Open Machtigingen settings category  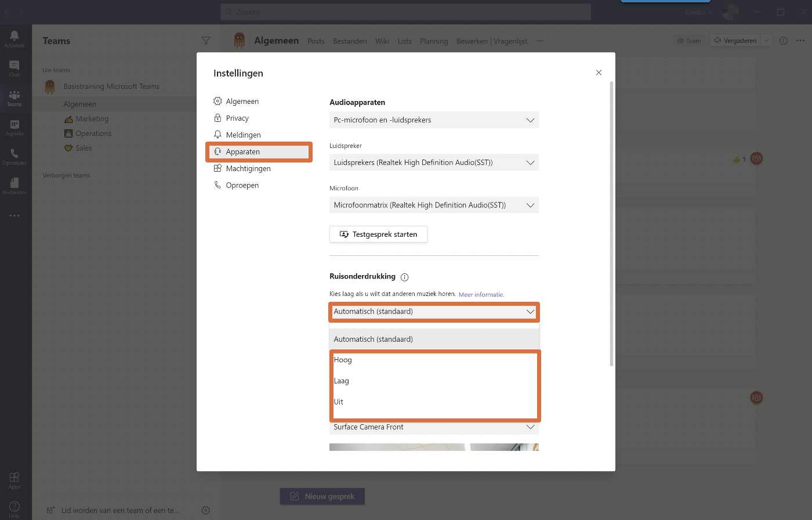259,168
